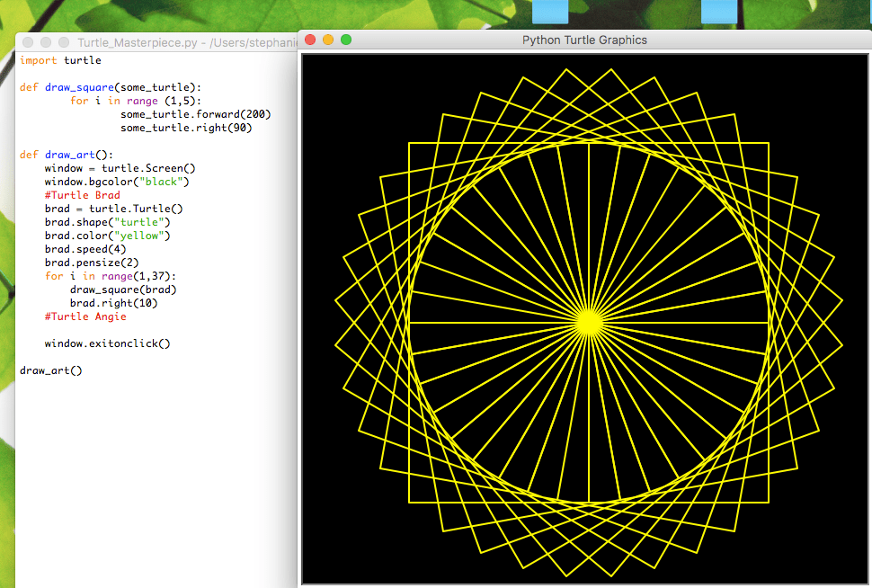Maximize the Python Turtle Graphics window with green button

[346, 40]
